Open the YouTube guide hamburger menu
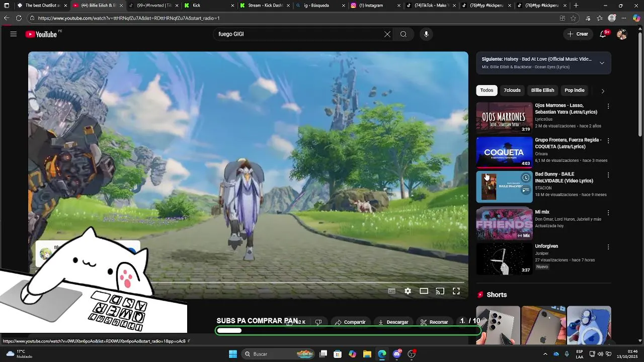Viewport: 644px width, 362px height. pos(14,34)
